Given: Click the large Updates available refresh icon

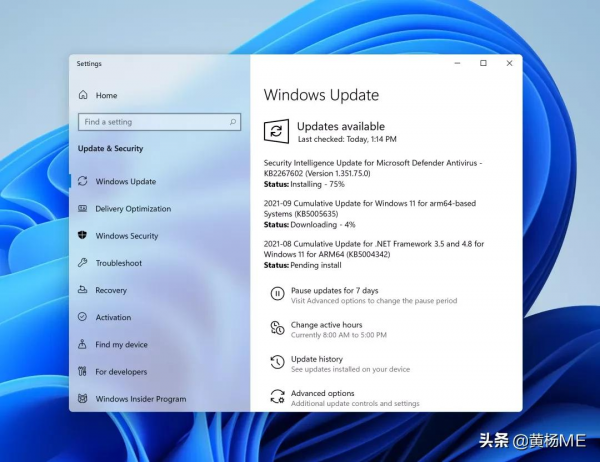Looking at the screenshot, I should 276,131.
